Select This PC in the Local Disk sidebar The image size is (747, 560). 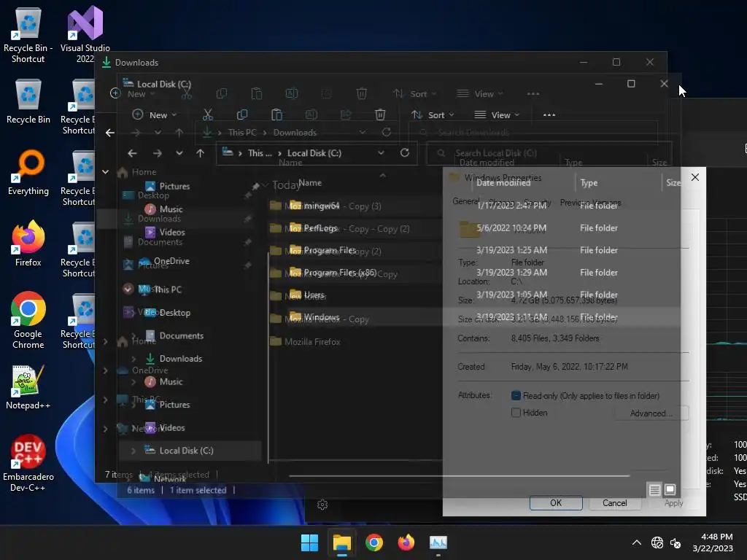coord(160,289)
